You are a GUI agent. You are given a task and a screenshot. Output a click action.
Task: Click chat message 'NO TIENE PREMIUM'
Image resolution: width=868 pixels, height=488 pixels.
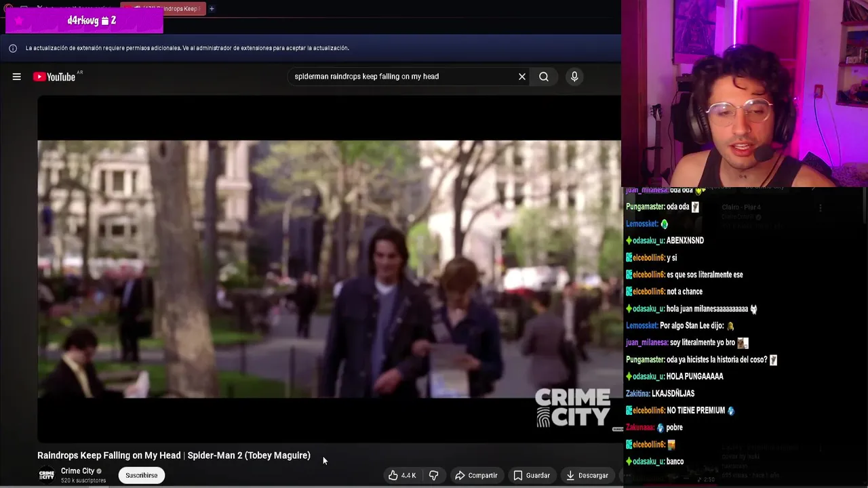(696, 410)
